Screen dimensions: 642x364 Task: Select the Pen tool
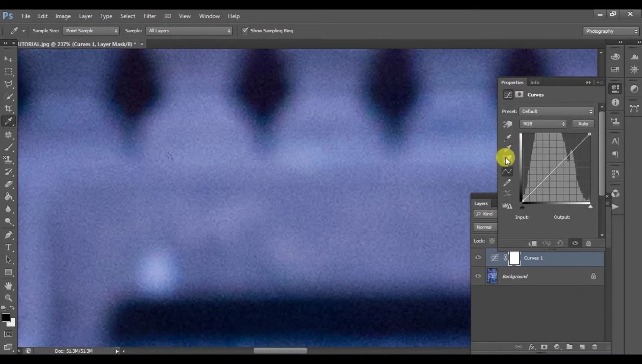pos(8,235)
